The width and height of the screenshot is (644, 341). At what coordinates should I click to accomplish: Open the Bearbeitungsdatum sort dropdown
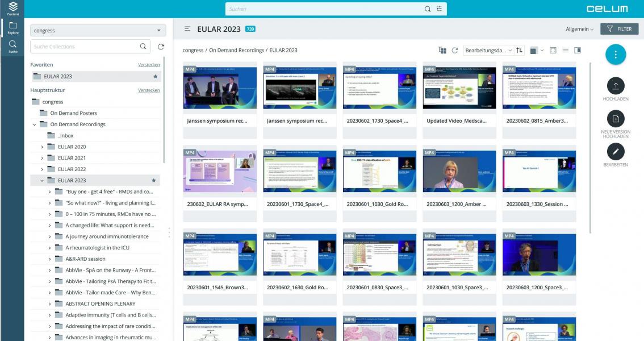(x=488, y=50)
